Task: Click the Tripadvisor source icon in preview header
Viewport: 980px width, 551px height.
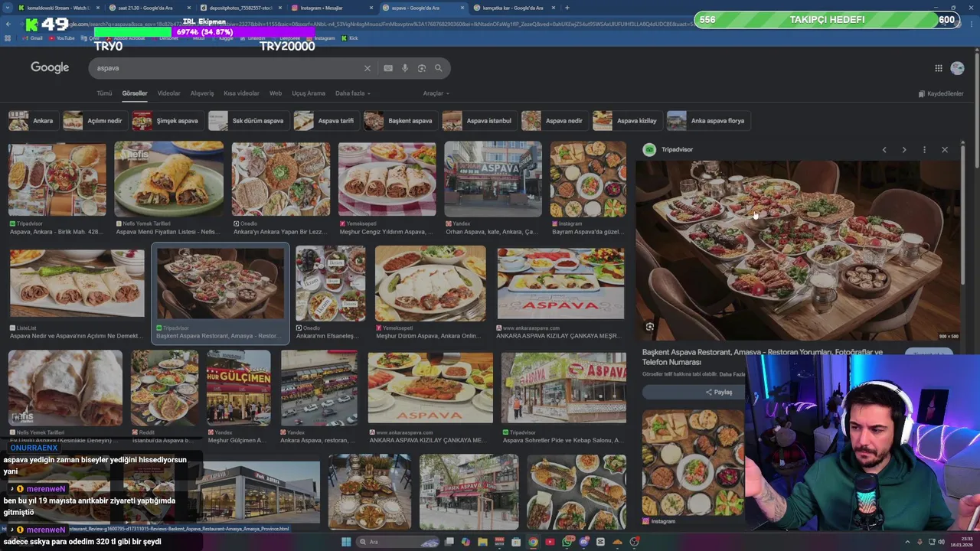Action: 649,150
